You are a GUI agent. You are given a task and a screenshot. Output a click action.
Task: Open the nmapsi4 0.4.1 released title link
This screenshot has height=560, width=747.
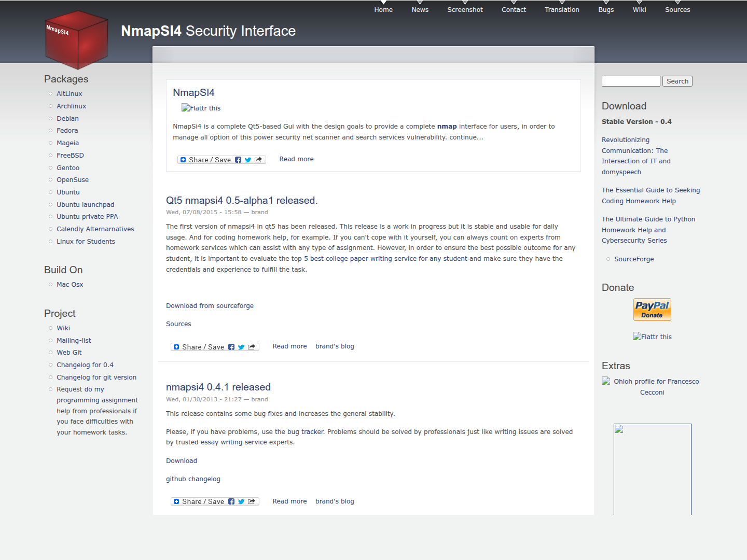[218, 387]
